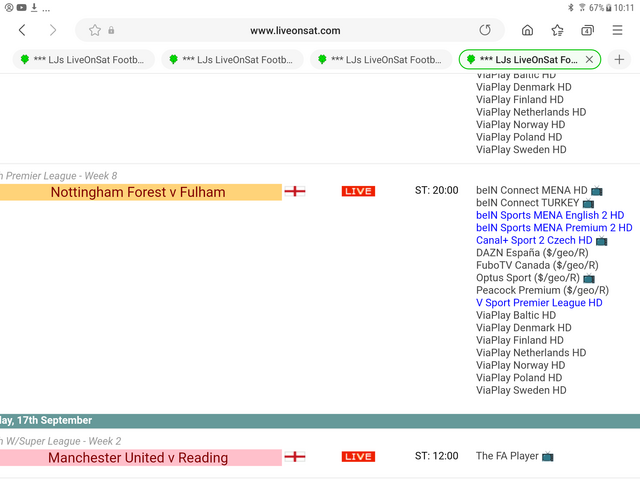Screen dimensions: 640x480
Task: Close the active LJs LiveOnSat tab
Action: [589, 60]
